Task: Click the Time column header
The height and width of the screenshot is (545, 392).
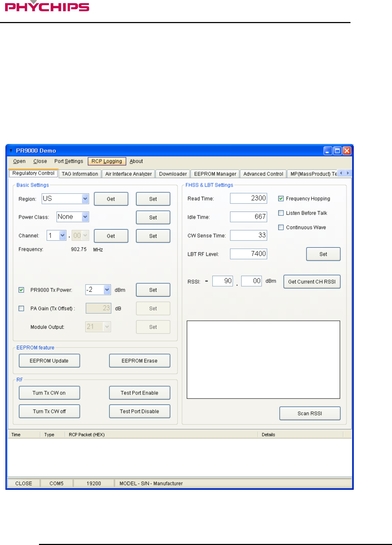Action: click(x=24, y=435)
